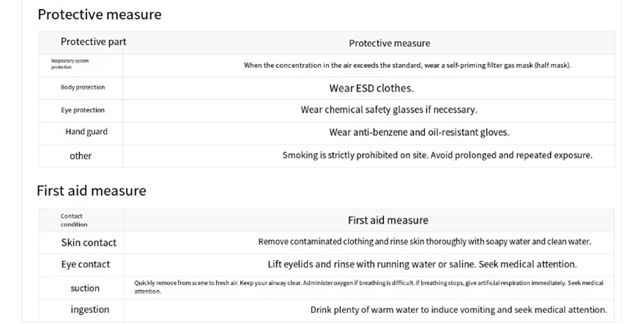This screenshot has width=644, height=324.
Task: Select the Eye protection row label
Action: 83,110
